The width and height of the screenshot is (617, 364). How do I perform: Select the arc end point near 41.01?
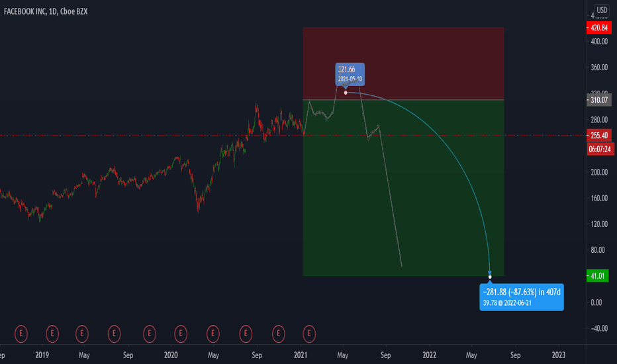490,277
